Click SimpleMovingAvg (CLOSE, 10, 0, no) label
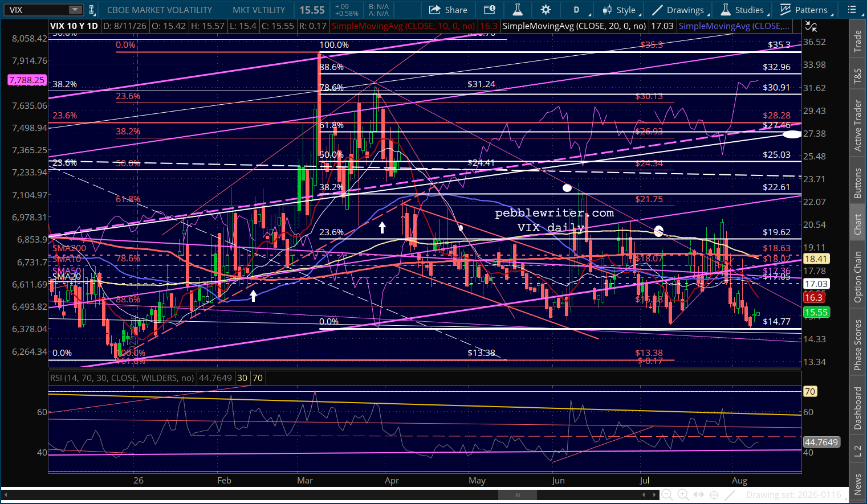The height and width of the screenshot is (504, 867). (x=404, y=26)
